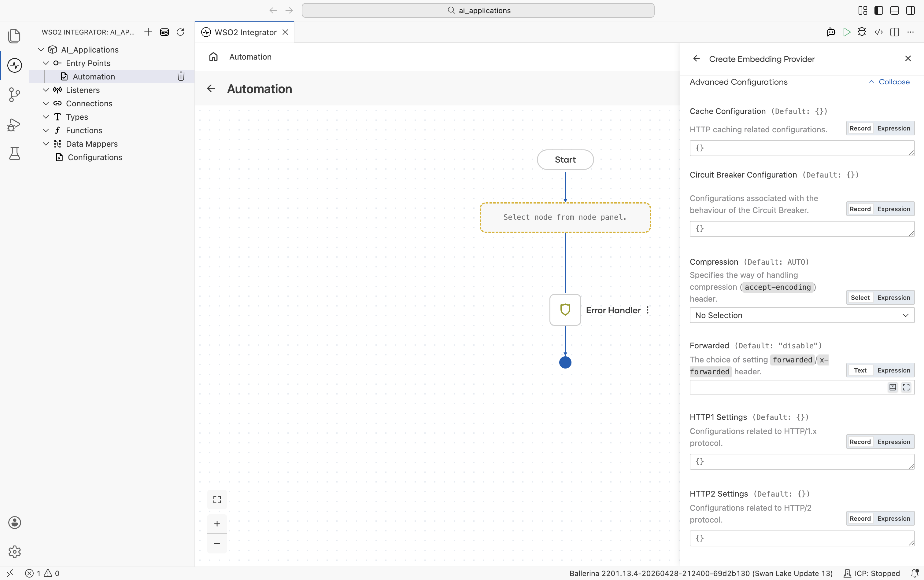Open the WSO2 Integrator activity bar icon
The image size is (924, 580).
tap(15, 65)
